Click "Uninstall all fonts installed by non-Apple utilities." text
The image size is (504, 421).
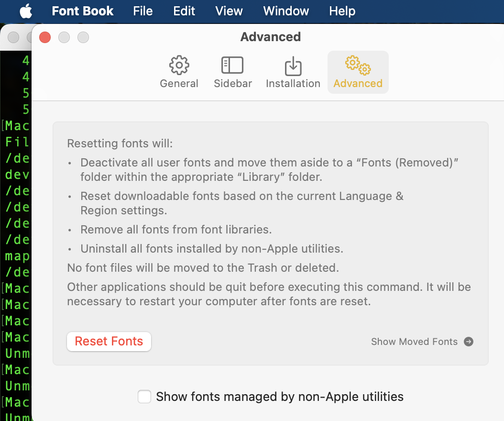coord(212,249)
